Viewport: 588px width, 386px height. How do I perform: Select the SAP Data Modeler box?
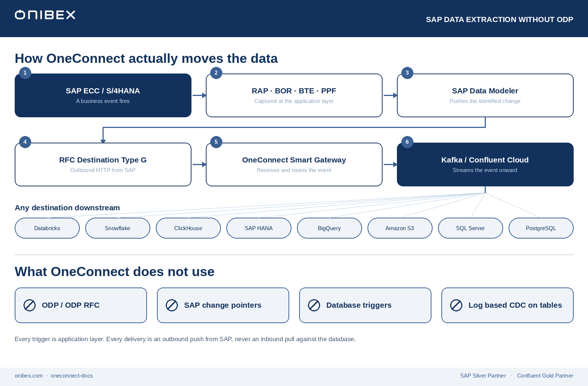(485, 96)
